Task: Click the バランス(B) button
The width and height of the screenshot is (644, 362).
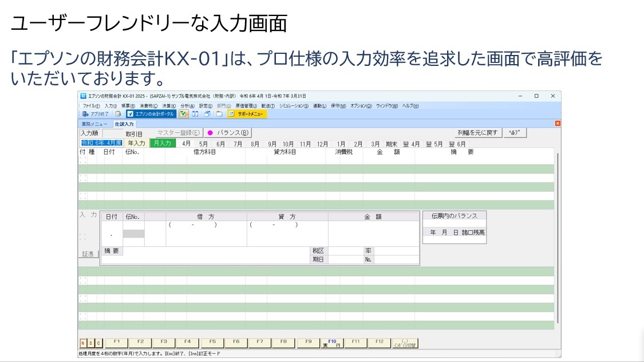Action: tap(228, 133)
